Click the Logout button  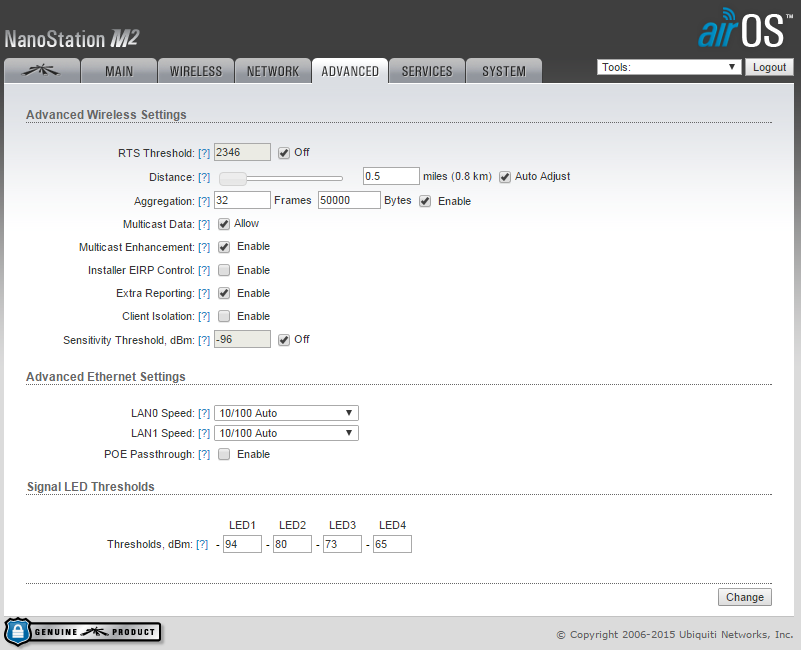769,67
